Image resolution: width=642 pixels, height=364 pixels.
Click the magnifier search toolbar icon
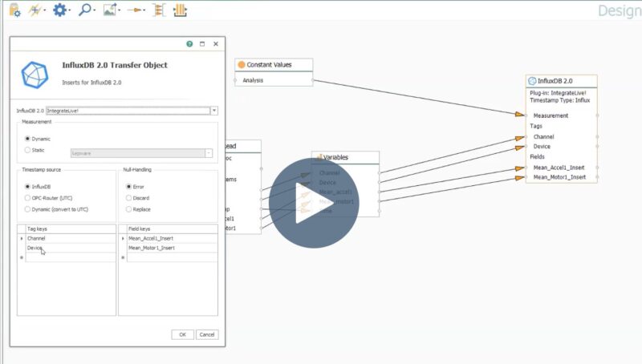(x=84, y=10)
